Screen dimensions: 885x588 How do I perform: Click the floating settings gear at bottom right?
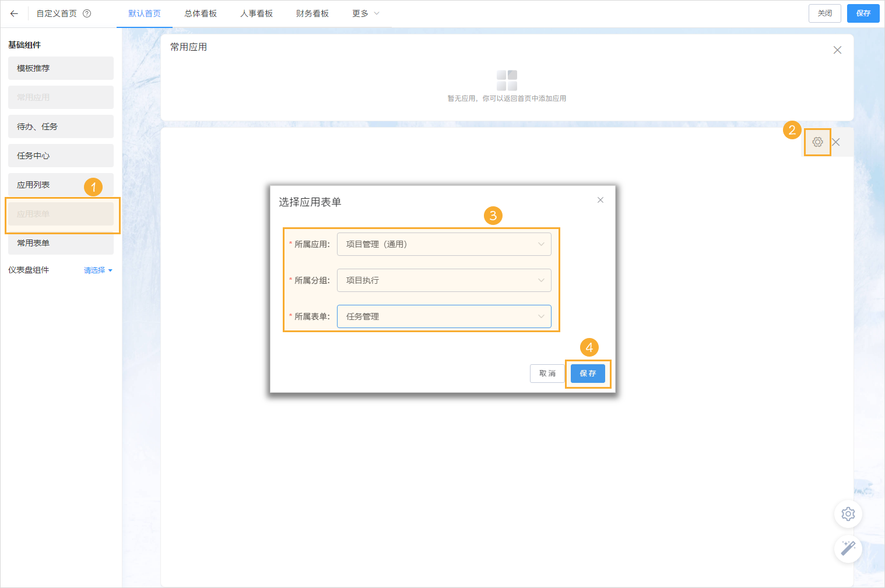click(x=848, y=513)
